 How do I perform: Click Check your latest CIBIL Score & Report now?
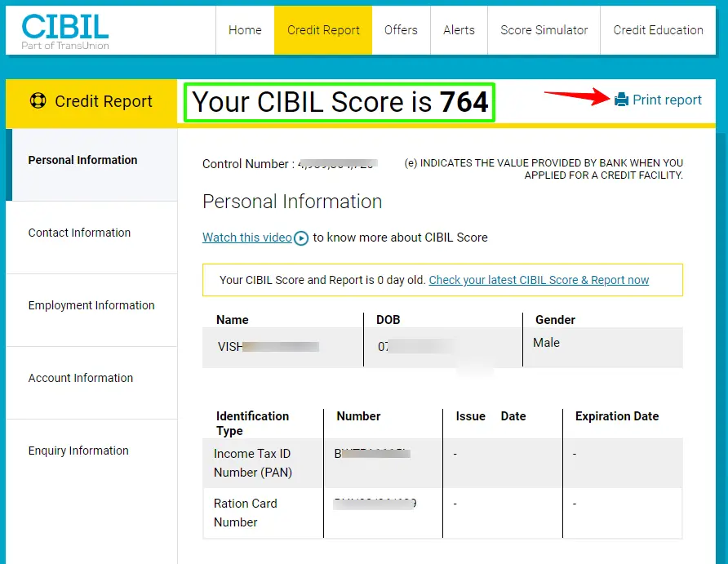pos(539,281)
